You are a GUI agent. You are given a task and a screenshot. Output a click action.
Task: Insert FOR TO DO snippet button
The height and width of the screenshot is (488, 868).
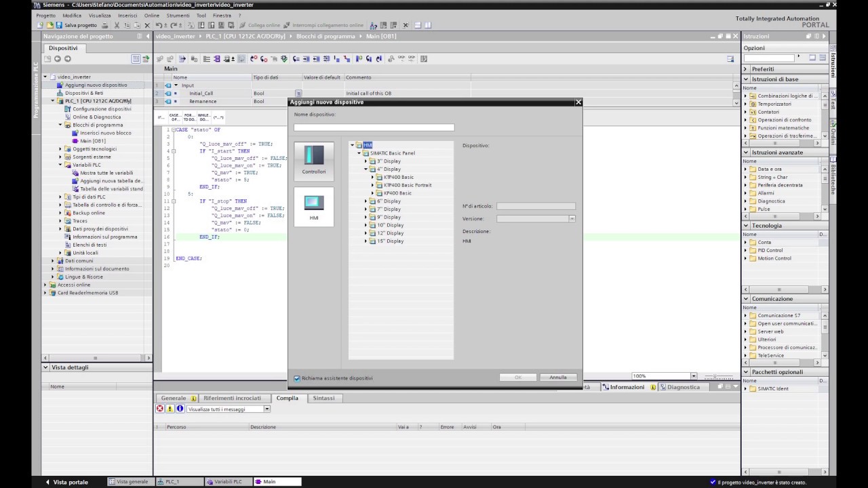point(189,117)
